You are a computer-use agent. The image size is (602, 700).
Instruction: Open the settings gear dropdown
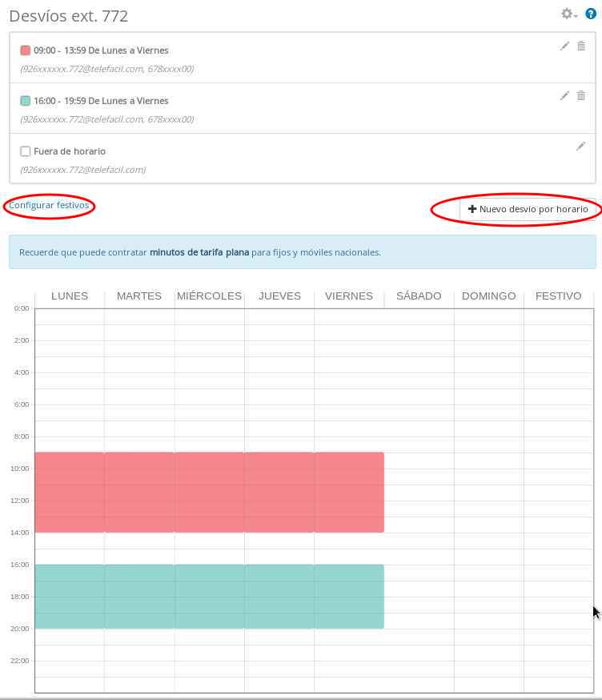[x=568, y=14]
